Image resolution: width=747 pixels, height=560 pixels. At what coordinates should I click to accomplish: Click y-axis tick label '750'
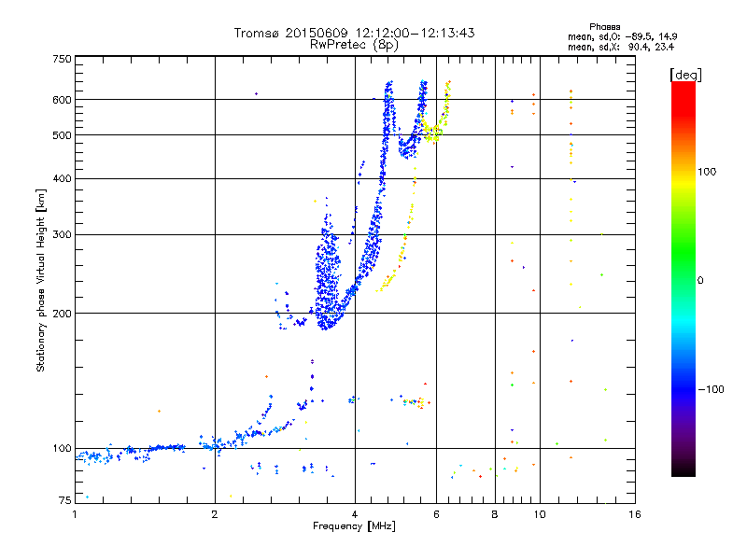pyautogui.click(x=62, y=59)
